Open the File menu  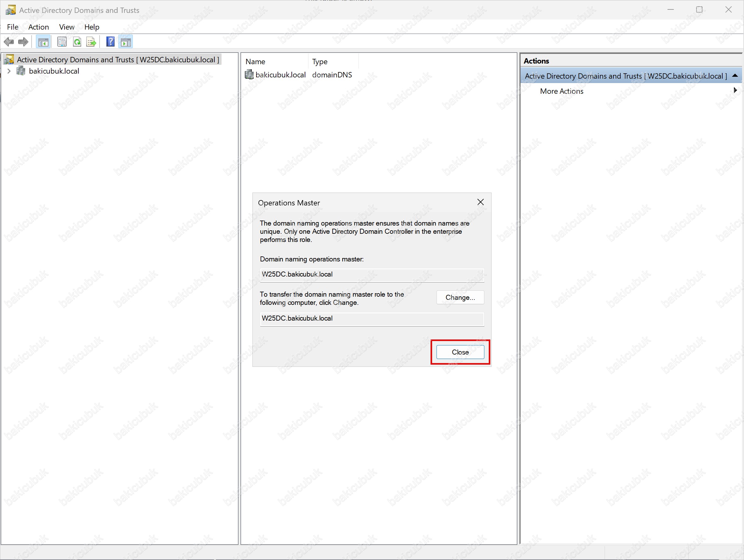click(x=13, y=27)
